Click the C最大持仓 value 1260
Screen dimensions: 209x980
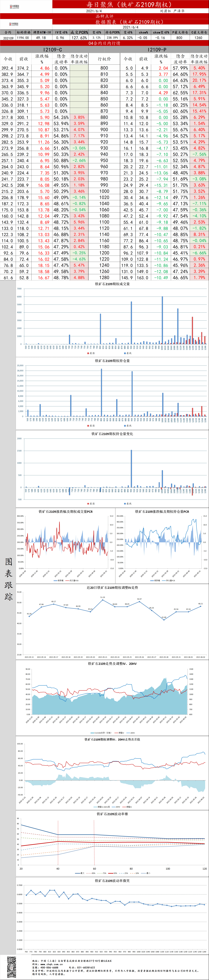coord(198,38)
